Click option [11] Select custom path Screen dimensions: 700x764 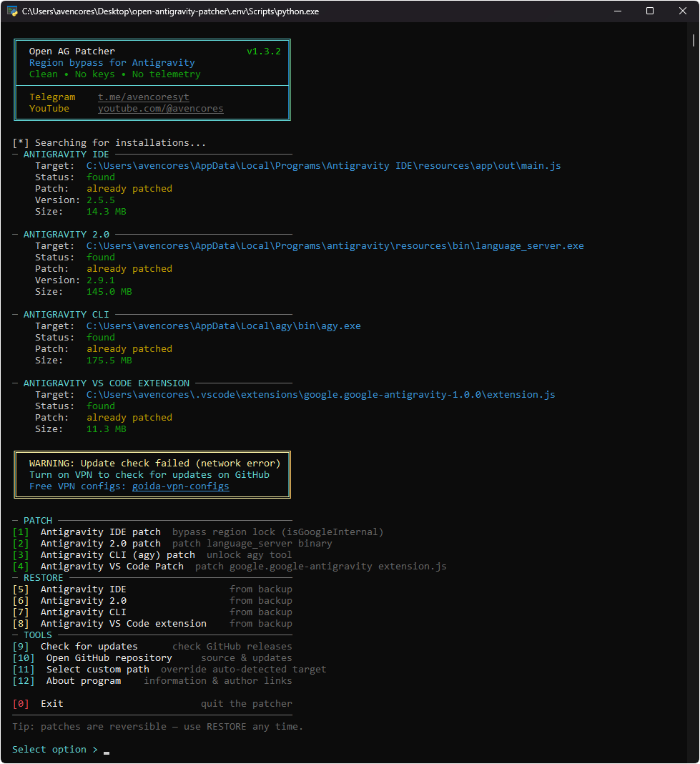pyautogui.click(x=81, y=670)
